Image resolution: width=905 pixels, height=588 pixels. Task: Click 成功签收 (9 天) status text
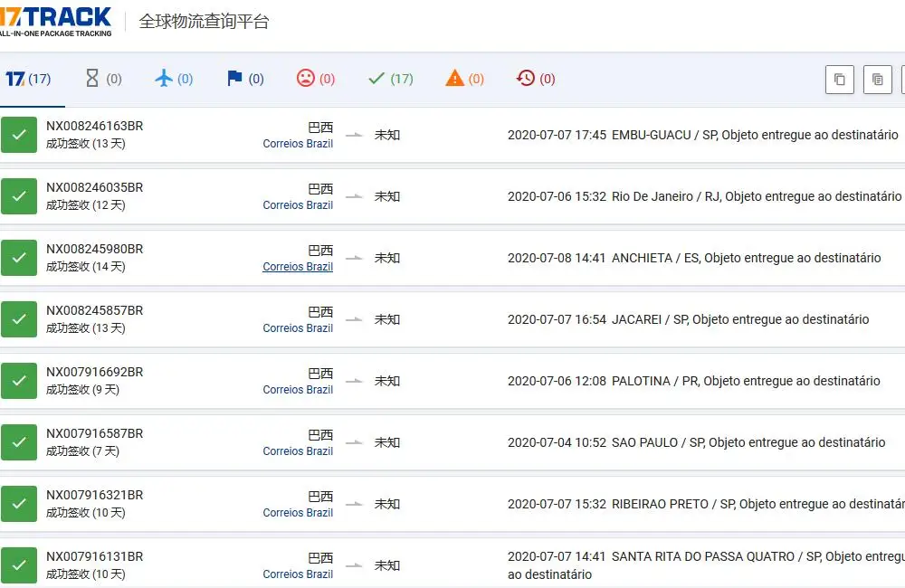tap(82, 390)
